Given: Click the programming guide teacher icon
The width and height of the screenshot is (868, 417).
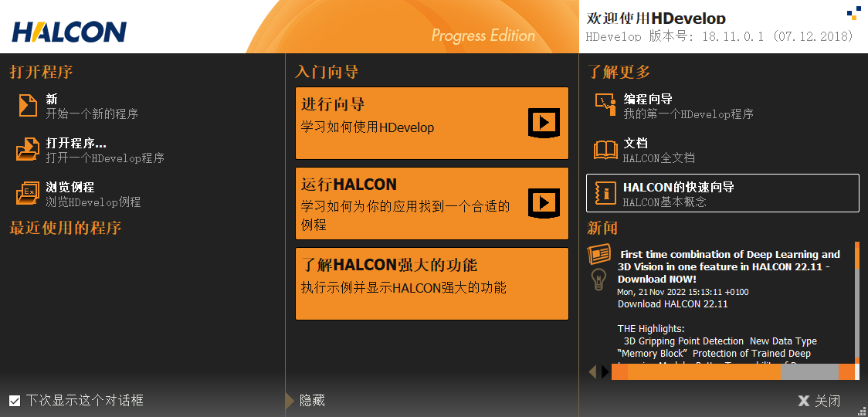Looking at the screenshot, I should 605,105.
